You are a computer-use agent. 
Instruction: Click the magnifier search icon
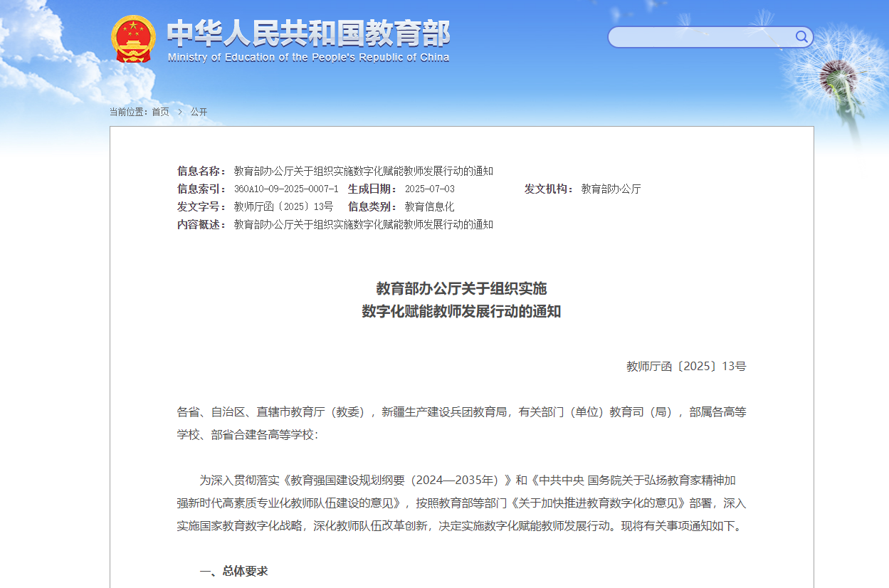click(801, 37)
